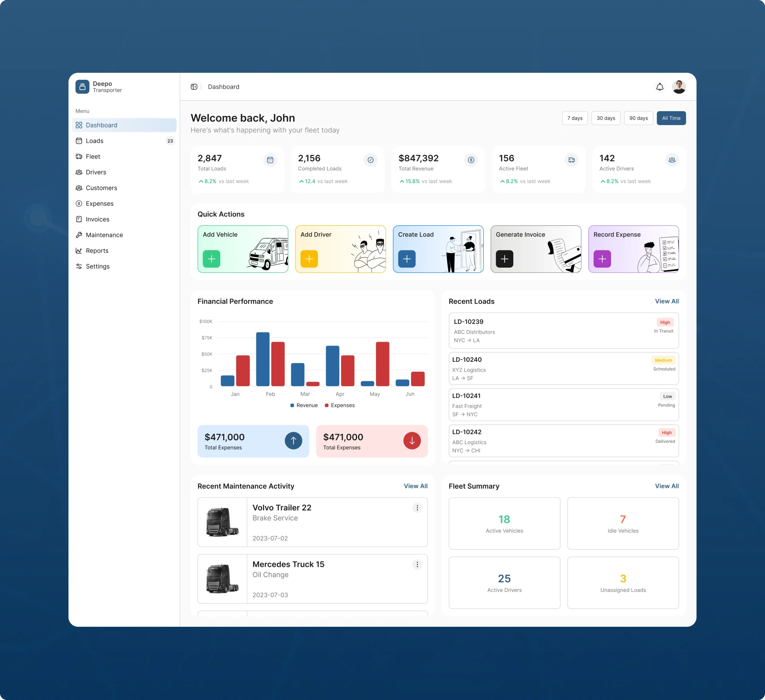
Task: Open the Fleet menu item
Action: [93, 156]
